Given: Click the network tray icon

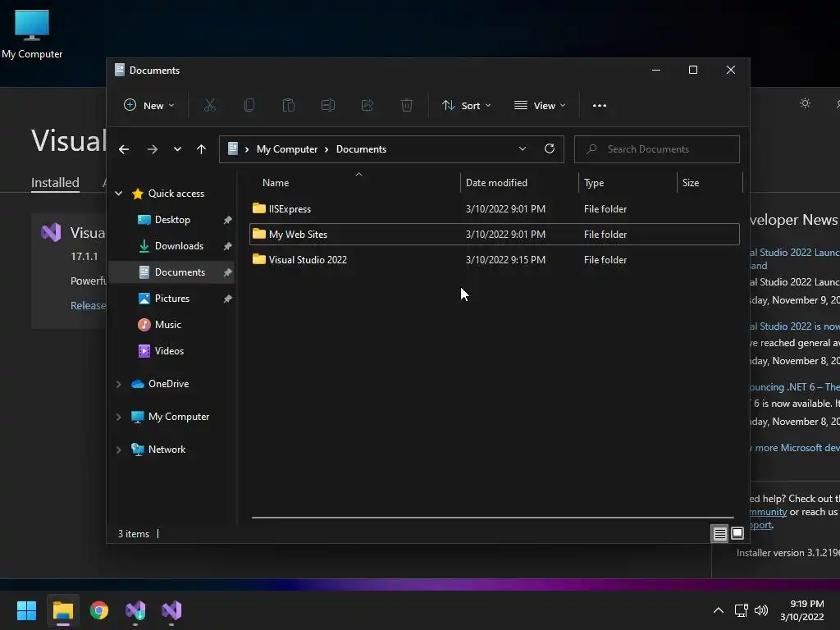Looking at the screenshot, I should pyautogui.click(x=742, y=610).
